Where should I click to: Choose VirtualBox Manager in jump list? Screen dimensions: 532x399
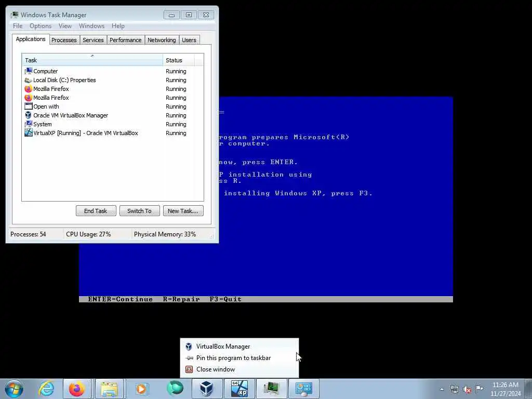coord(240,347)
